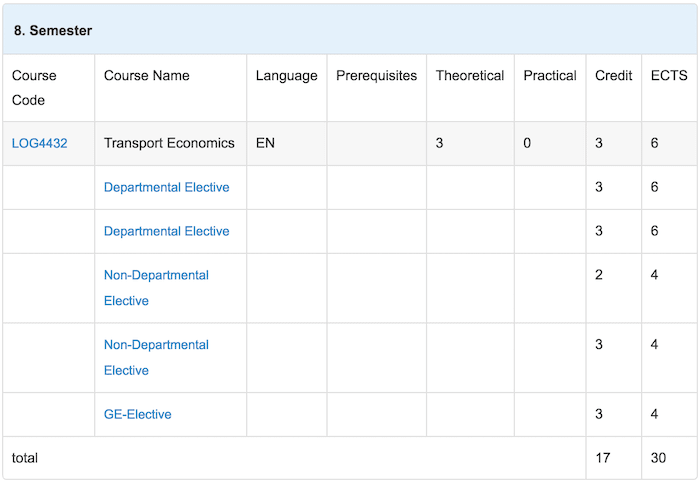Open the 2-credit Non-Departmental Elective link

(x=156, y=288)
